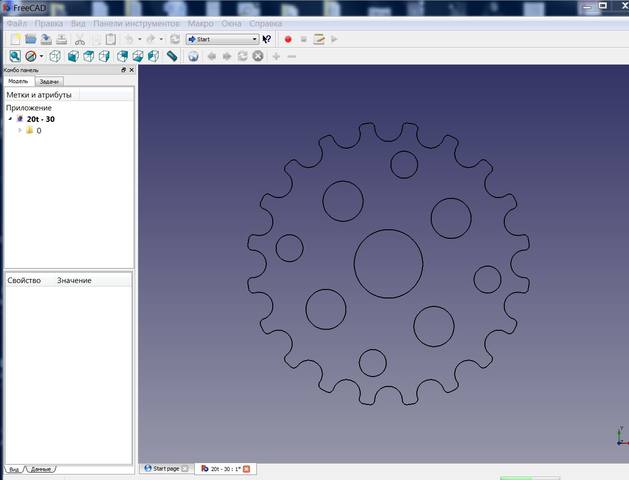Viewport: 629px width, 480px height.
Task: Switch to the Вид property tab
Action: (14, 469)
